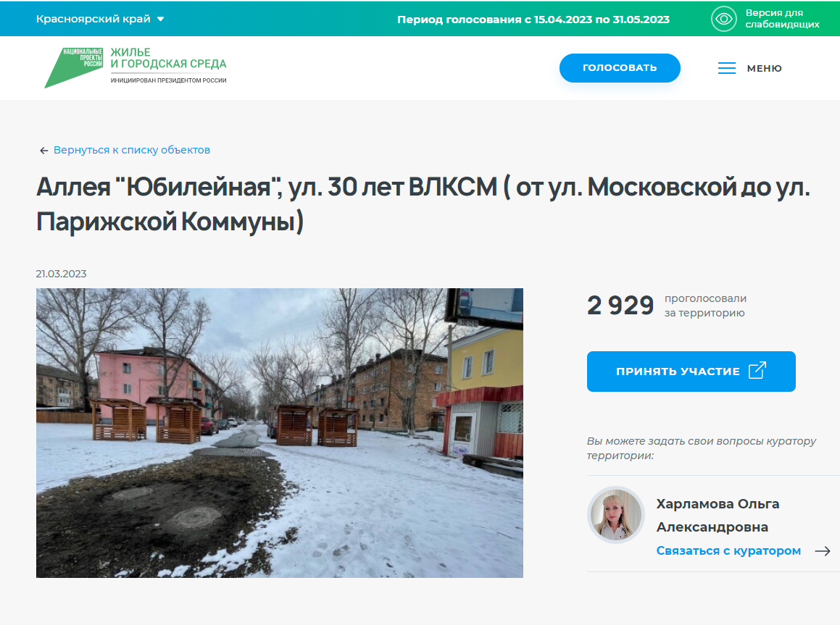Click the ПРИНЯТЬ УЧАСТИЕ button
The width and height of the screenshot is (840, 625).
click(x=691, y=372)
